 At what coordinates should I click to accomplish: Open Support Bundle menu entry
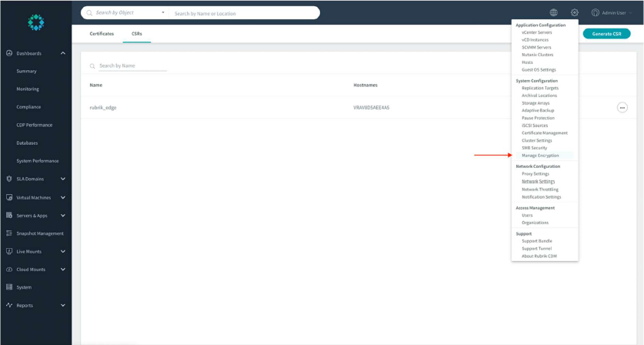(x=537, y=241)
